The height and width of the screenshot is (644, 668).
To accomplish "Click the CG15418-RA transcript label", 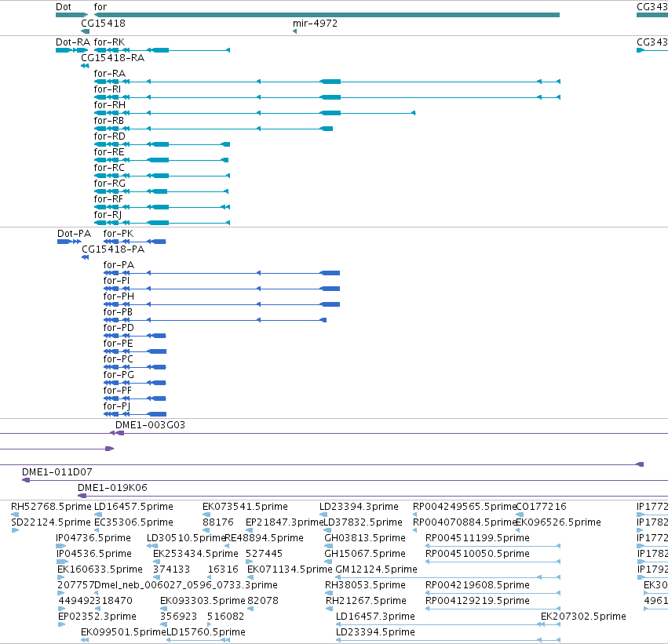I will tap(112, 58).
